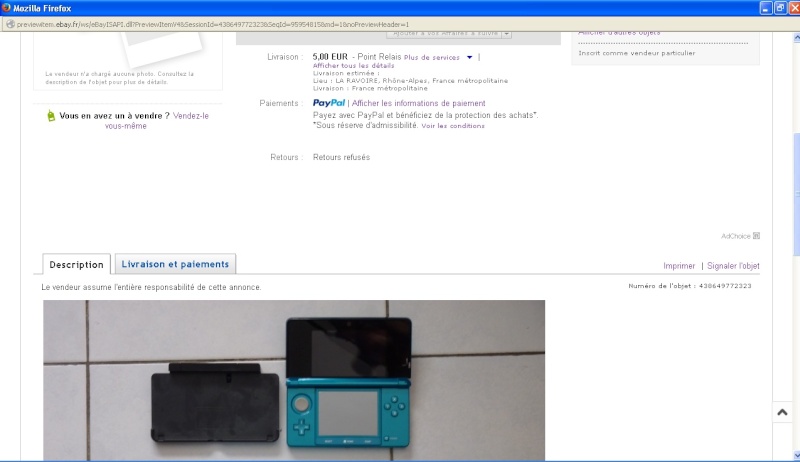Click the Firefox logo in title bar

[6, 8]
